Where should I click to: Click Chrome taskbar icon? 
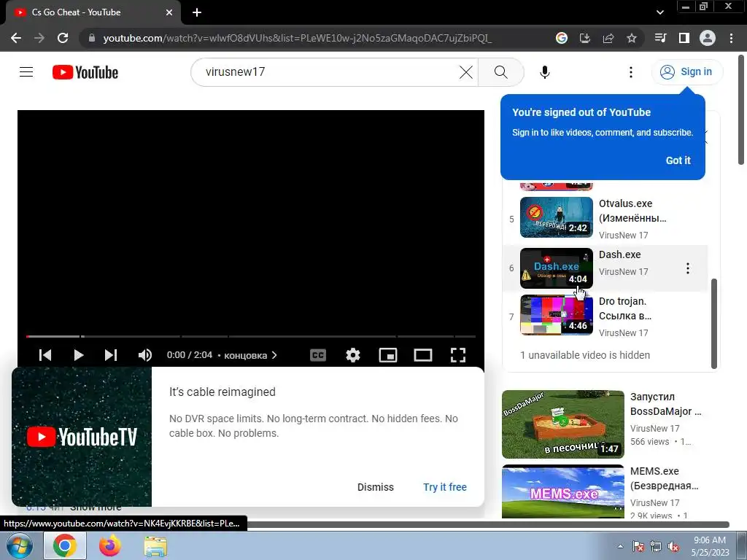click(65, 545)
